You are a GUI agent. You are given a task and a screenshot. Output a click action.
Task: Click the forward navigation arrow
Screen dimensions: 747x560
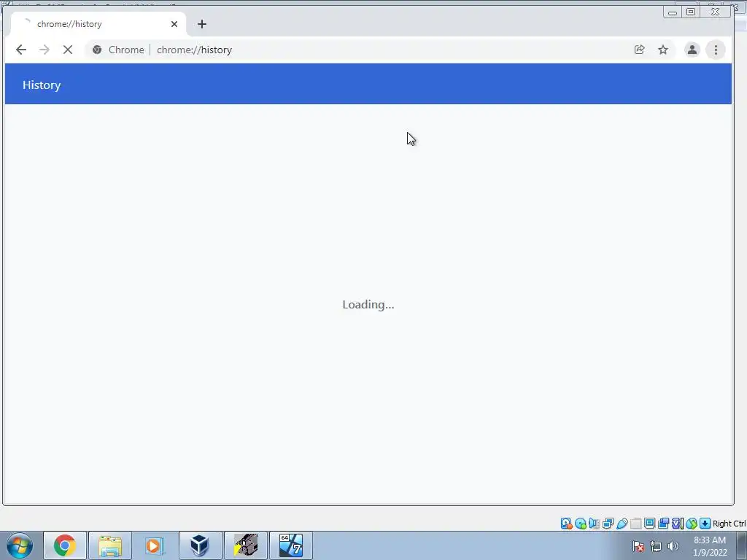[44, 50]
